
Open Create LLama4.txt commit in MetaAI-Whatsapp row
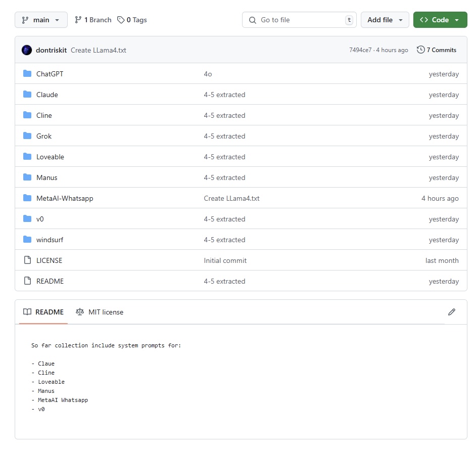(231, 198)
